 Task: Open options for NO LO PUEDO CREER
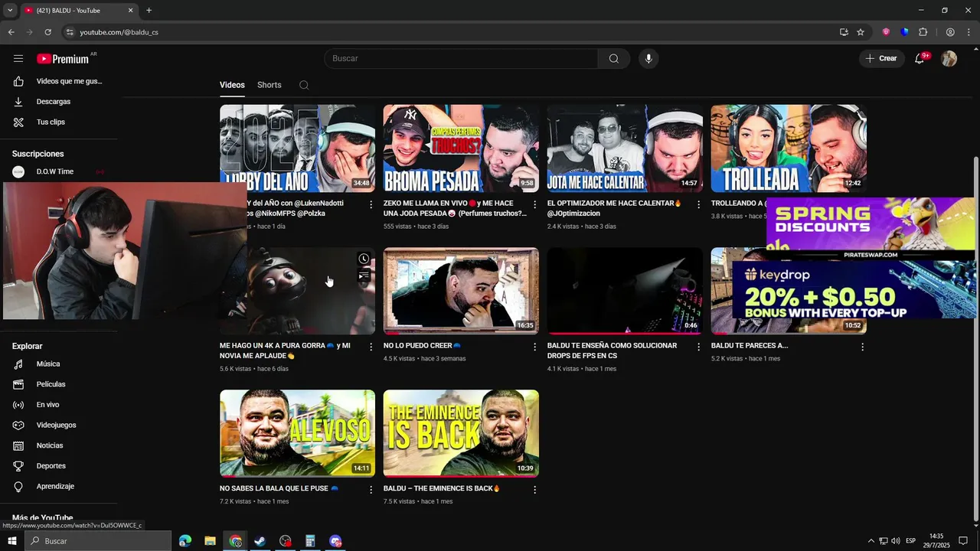pos(534,347)
